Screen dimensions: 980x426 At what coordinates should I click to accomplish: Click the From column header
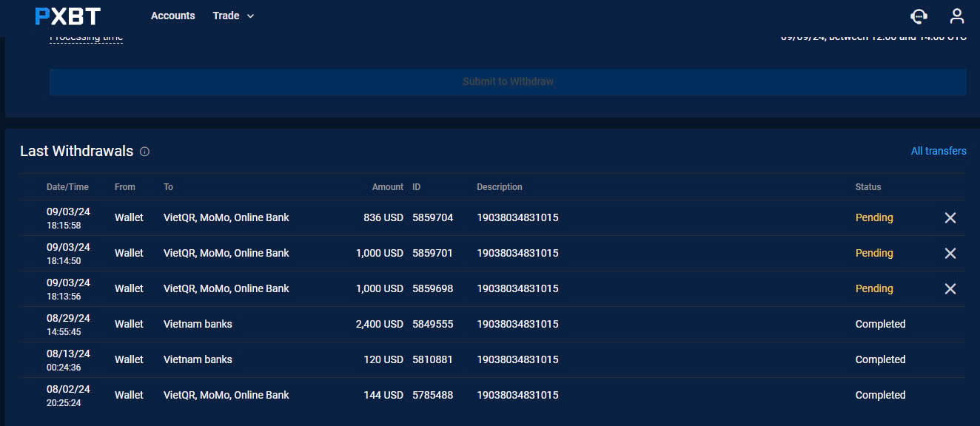(x=125, y=187)
